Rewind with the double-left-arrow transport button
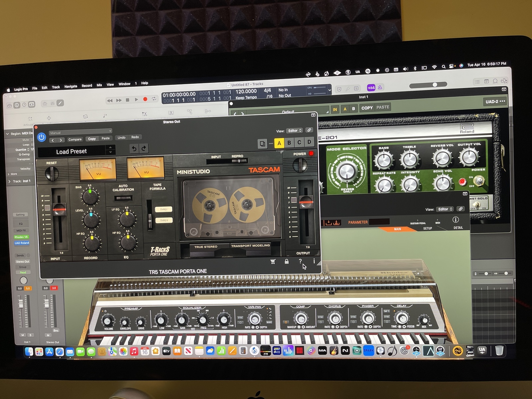 click(x=109, y=100)
